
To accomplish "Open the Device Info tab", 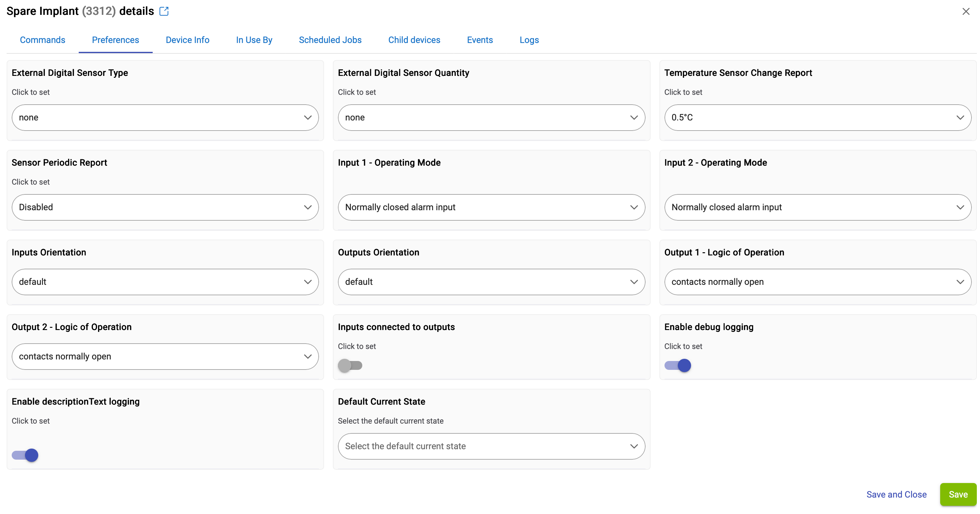I will 187,40.
